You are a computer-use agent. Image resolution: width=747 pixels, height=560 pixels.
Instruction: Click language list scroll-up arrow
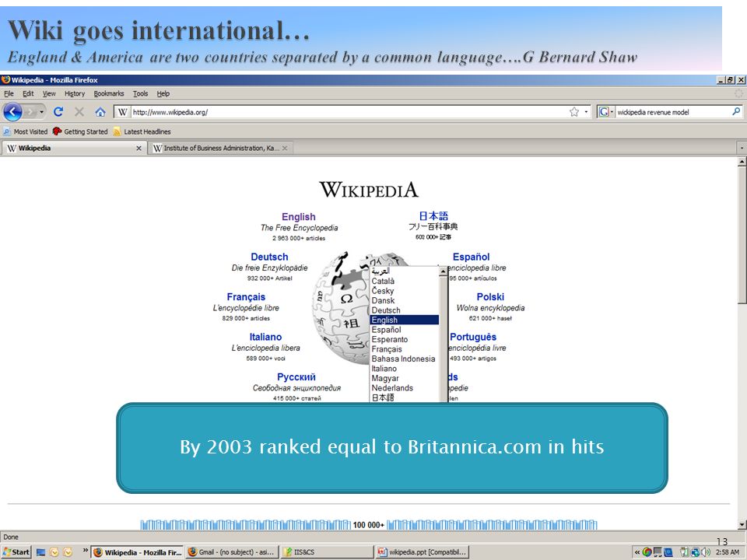[443, 271]
